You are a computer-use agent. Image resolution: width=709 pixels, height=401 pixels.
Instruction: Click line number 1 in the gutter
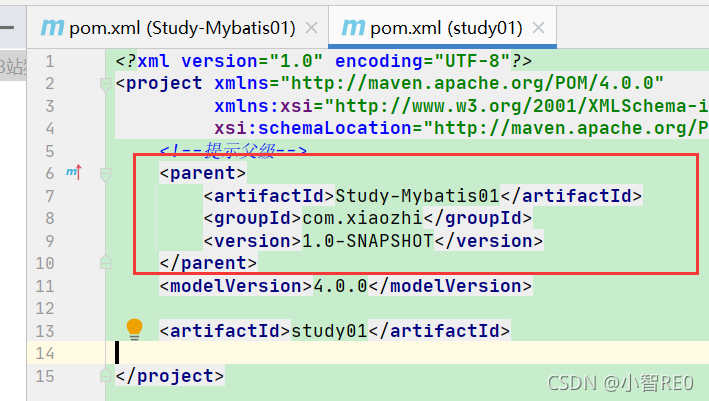(50, 61)
